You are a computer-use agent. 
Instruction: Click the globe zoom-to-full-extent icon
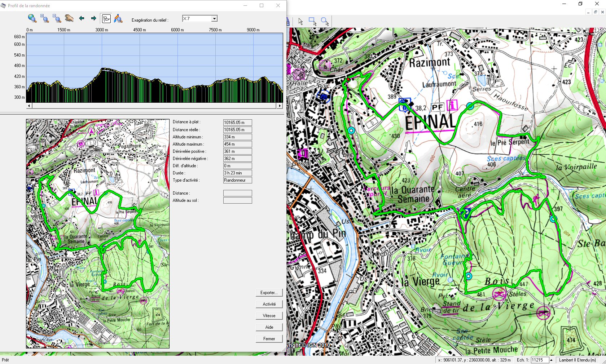pyautogui.click(x=32, y=18)
